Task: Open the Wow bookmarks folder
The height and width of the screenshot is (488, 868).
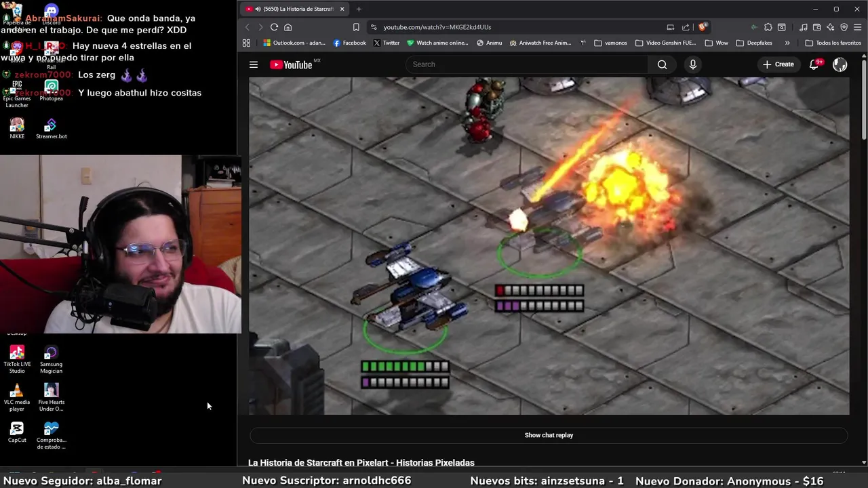Action: (716, 43)
